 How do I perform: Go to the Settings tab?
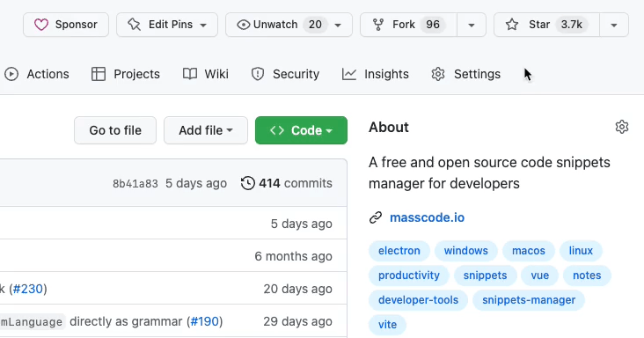tap(466, 74)
